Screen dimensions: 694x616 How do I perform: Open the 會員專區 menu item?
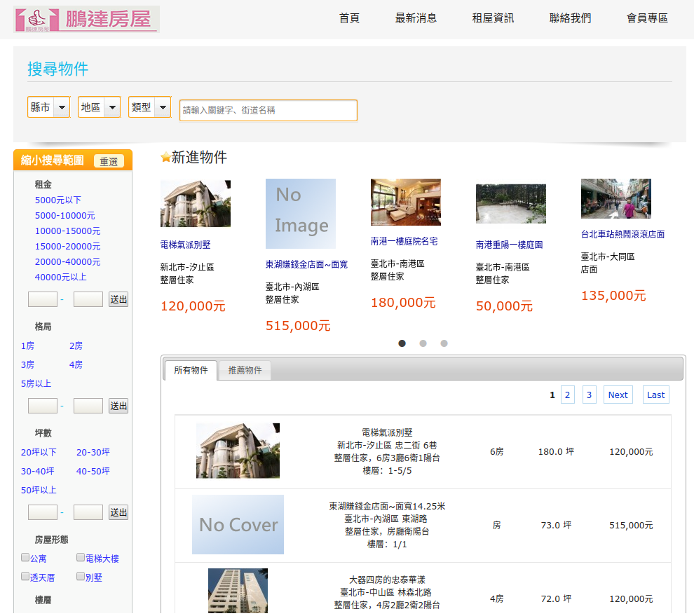tap(647, 18)
